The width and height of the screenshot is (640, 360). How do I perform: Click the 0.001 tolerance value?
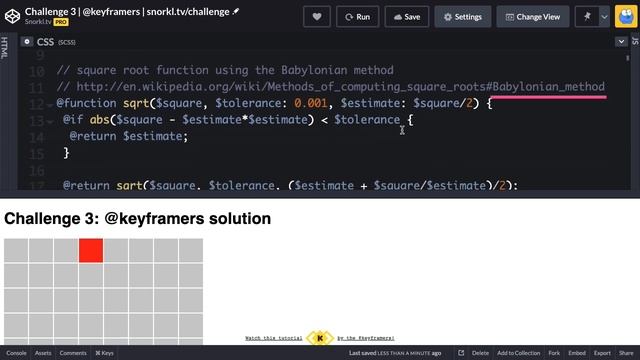coord(311,103)
